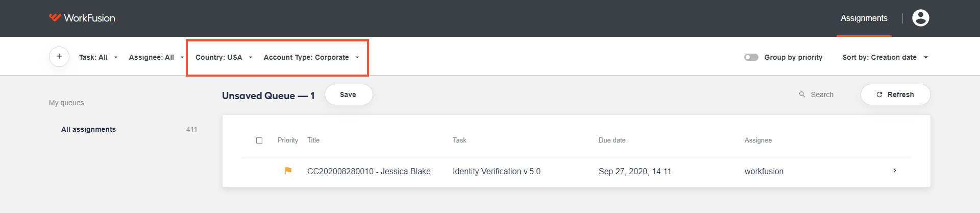Toggle Group by priority switch
The height and width of the screenshot is (213, 980).
751,57
